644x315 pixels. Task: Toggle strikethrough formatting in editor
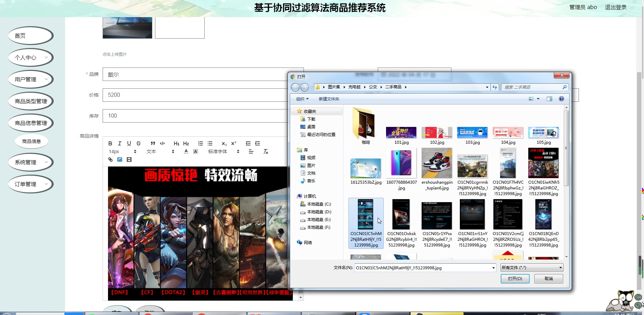(x=139, y=143)
